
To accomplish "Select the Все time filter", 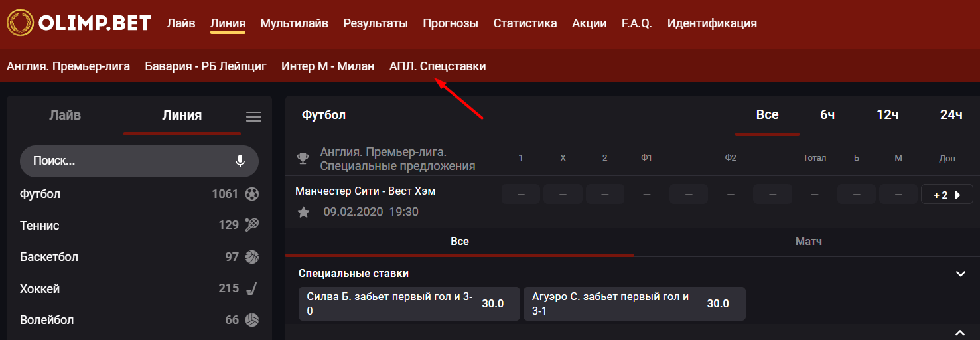I will point(768,115).
